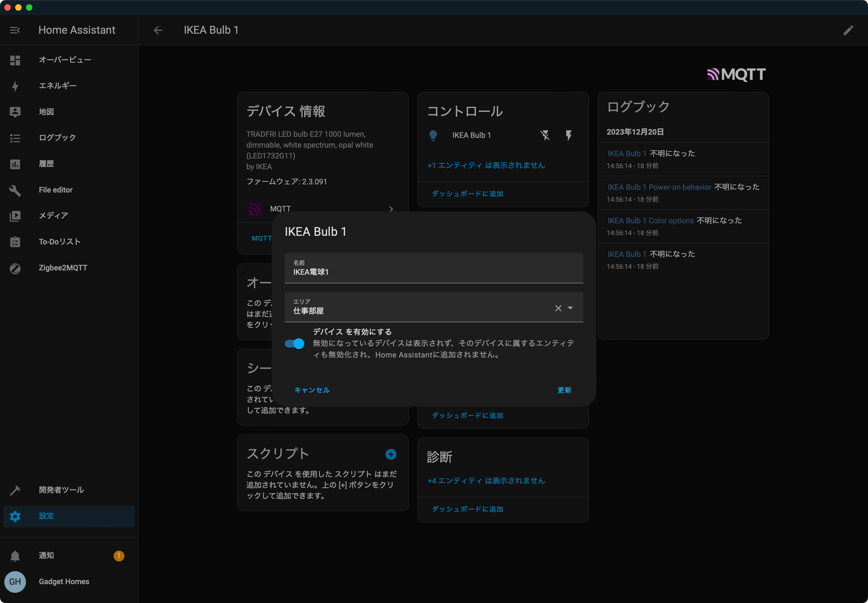Image resolution: width=868 pixels, height=603 pixels.
Task: Turn on IKEA Bulb 1 with flash icon
Action: point(569,135)
